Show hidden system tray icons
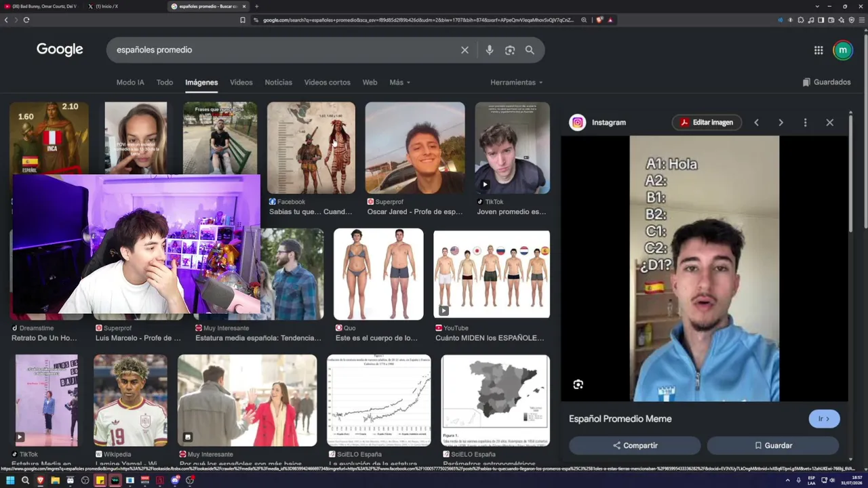Screen dimensions: 868x488 click(x=787, y=481)
